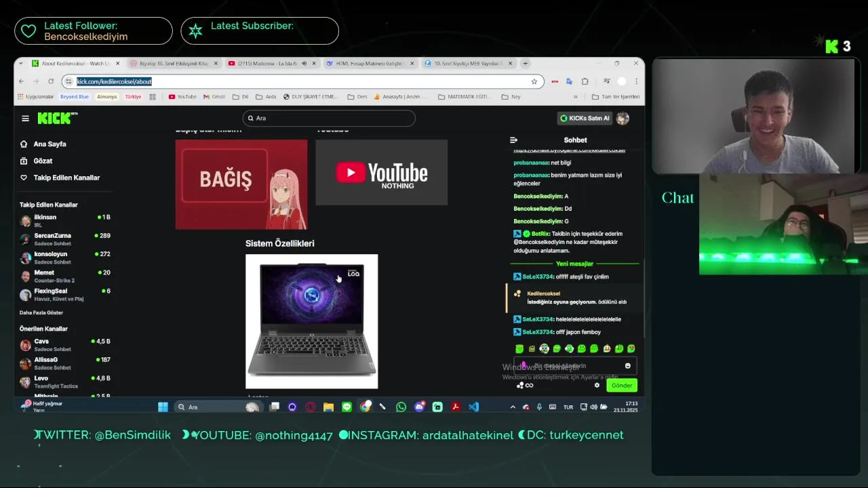This screenshot has height=488, width=868.
Task: Open the Memet Counter-Strike 2 channel
Action: pyautogui.click(x=65, y=276)
